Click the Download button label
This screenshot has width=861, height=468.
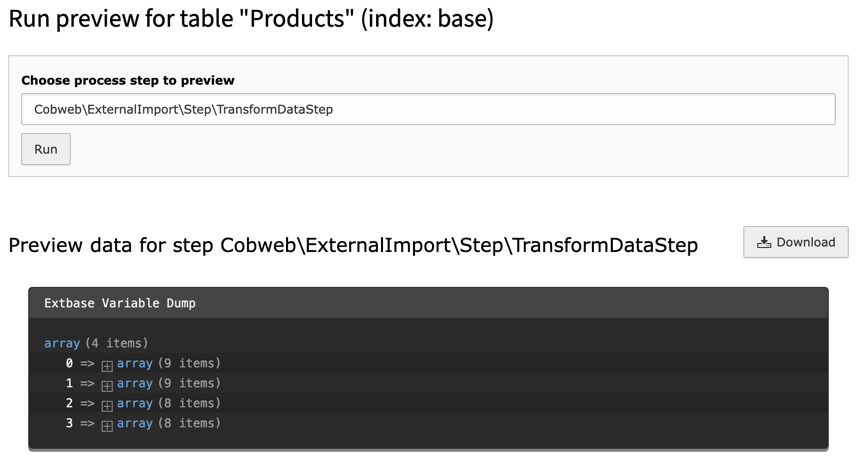tap(805, 242)
